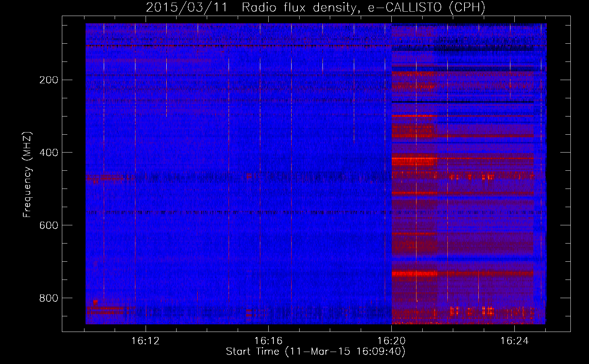Click the 16:12 time tick label
This screenshot has height=364, width=589.
146,341
